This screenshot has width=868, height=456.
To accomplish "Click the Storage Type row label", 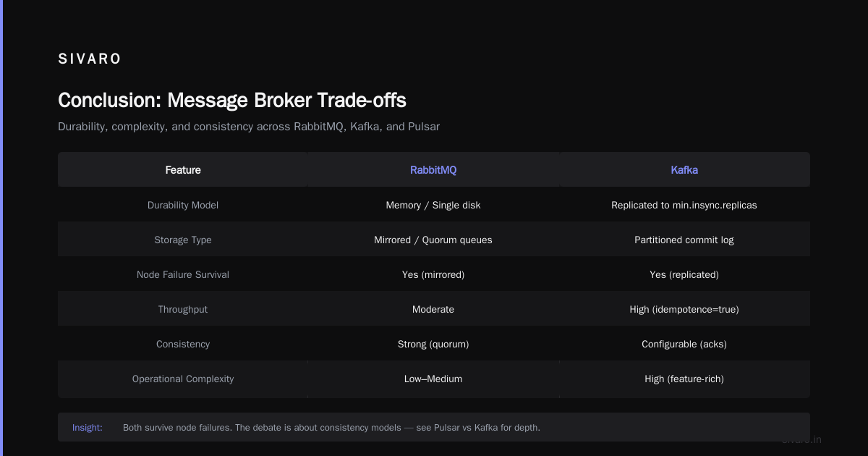I will point(183,240).
